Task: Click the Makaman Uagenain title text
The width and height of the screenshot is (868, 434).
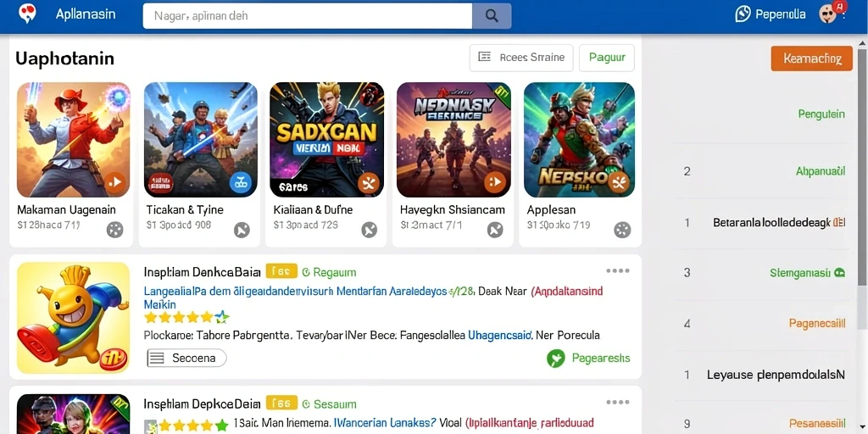Action: coord(66,210)
